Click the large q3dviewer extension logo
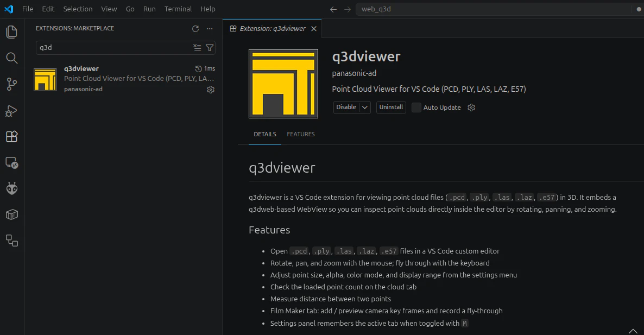The width and height of the screenshot is (644, 335). pos(283,83)
